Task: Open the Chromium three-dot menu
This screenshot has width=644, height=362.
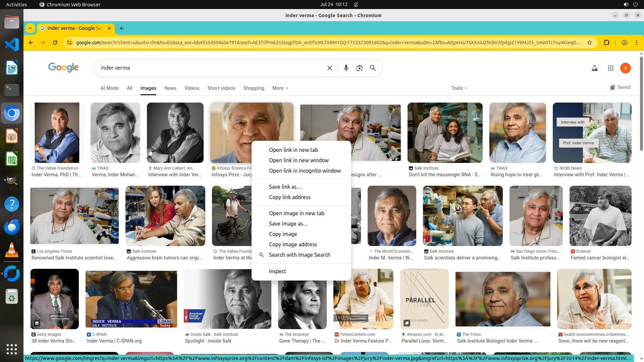Action: click(x=636, y=43)
